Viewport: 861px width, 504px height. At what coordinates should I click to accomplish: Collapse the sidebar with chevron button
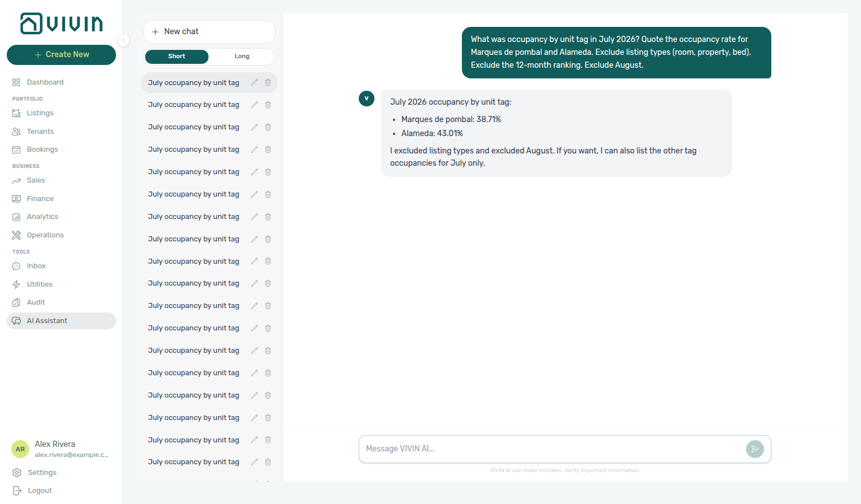(123, 40)
